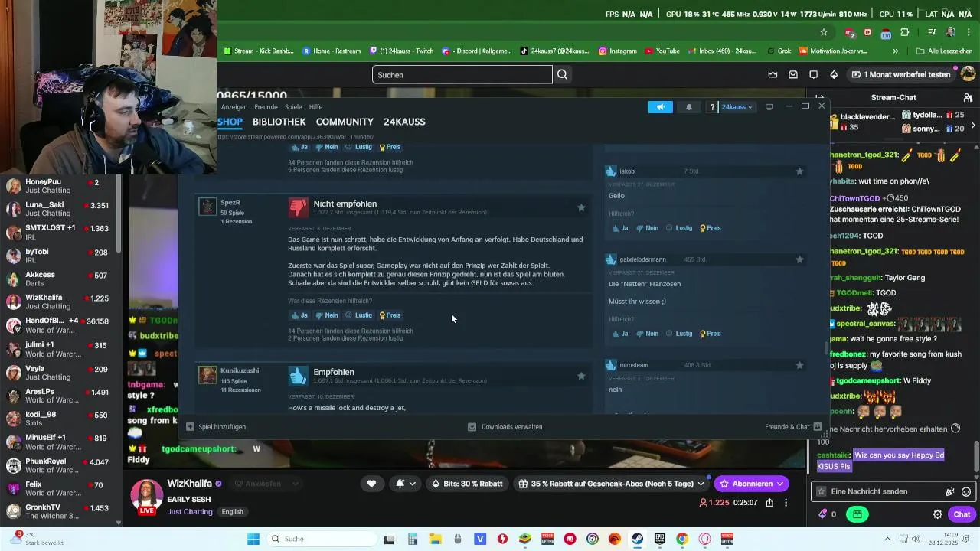Open SpezR reviewer profile
Image resolution: width=980 pixels, height=551 pixels.
tap(230, 203)
